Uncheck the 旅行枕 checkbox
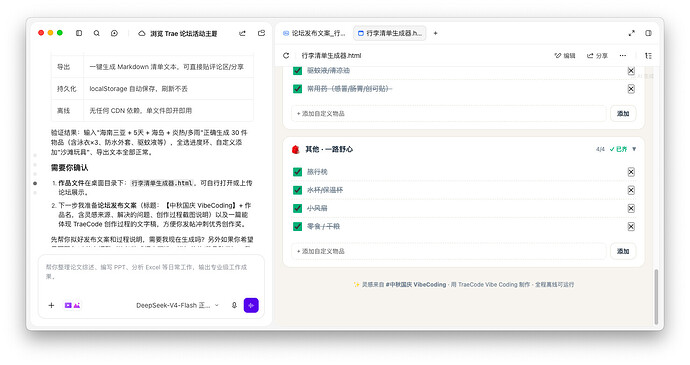The image size is (690, 365). pyautogui.click(x=297, y=172)
